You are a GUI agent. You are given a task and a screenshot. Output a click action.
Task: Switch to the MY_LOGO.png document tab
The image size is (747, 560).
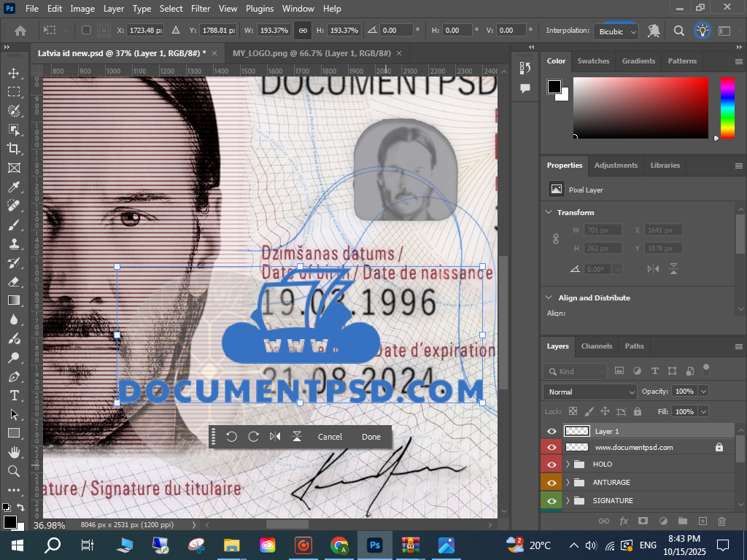pyautogui.click(x=312, y=53)
